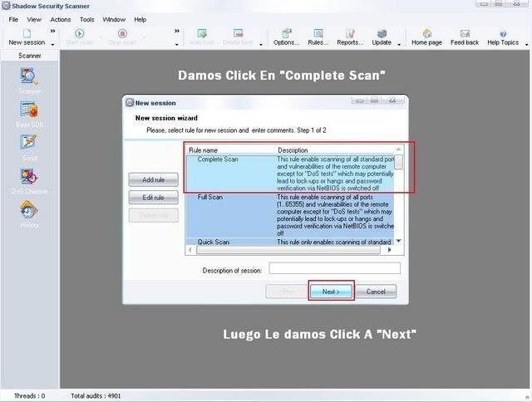The width and height of the screenshot is (532, 402).
Task: Click the Prev button
Action: pos(287,292)
